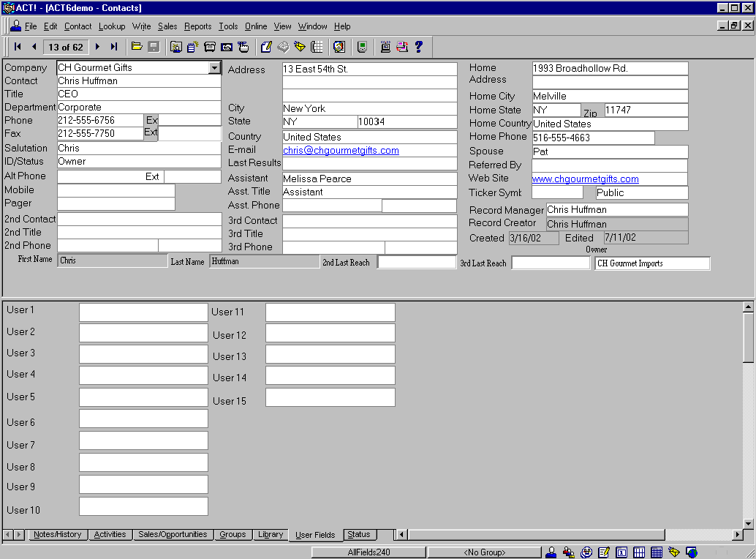
Task: Open the Daily Calendar status bar icon
Action: tap(621, 552)
